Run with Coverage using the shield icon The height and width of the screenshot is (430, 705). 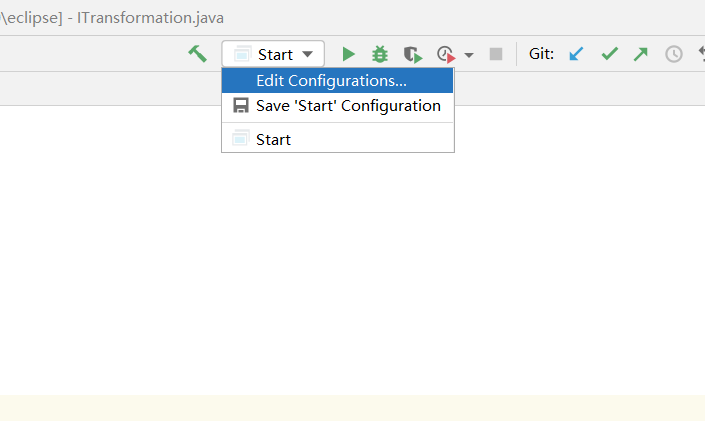coord(412,54)
